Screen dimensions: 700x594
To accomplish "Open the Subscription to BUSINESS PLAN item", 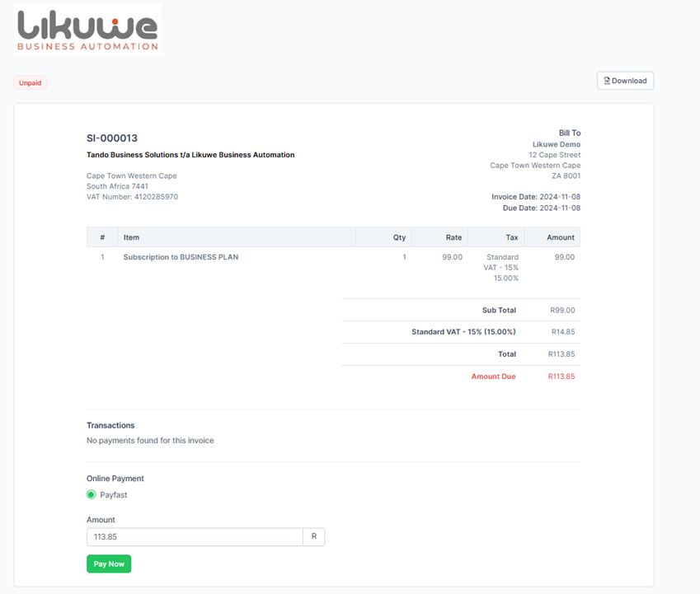I will (x=181, y=257).
